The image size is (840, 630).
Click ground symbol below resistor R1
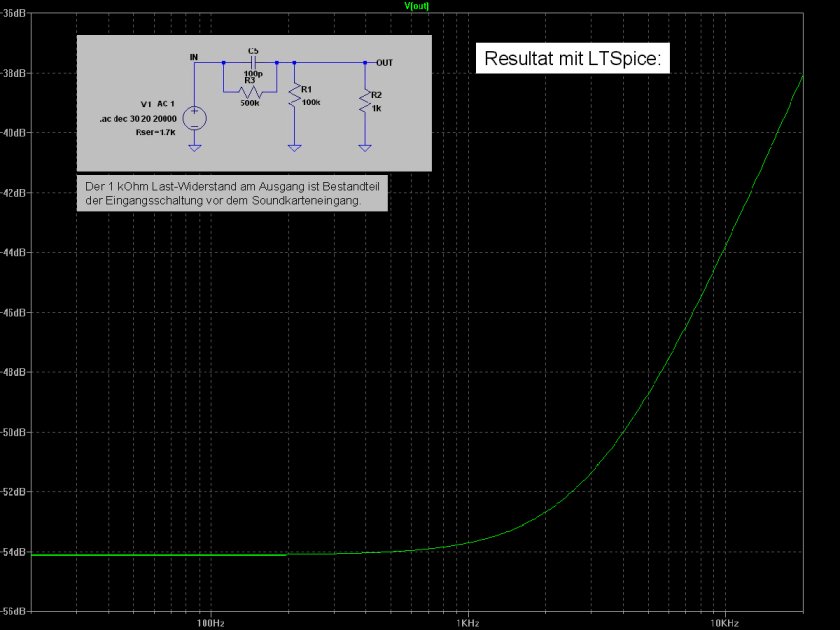tap(294, 148)
